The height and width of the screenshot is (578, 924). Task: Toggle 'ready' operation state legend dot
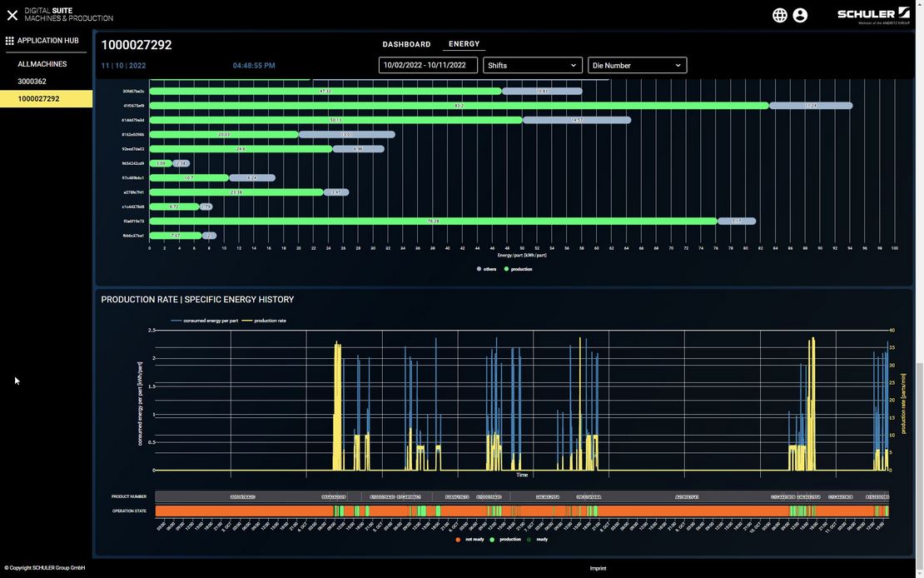click(x=537, y=540)
